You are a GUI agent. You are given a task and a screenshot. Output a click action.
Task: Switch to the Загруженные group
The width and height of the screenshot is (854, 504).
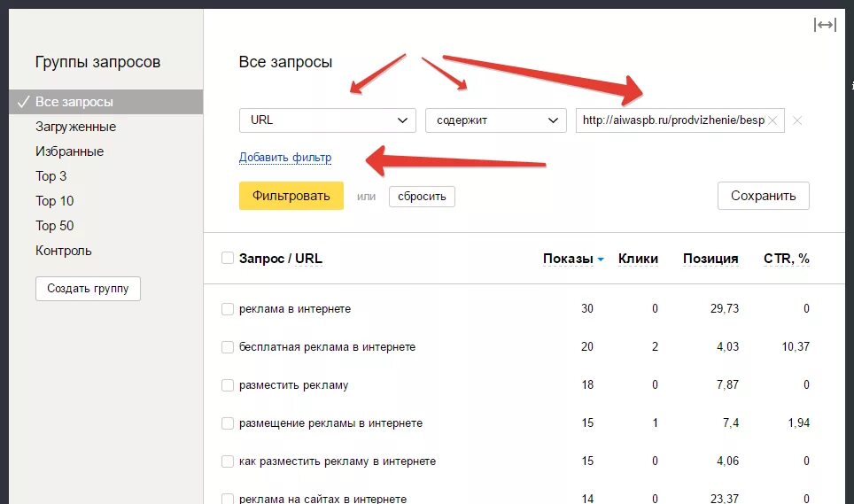pos(75,127)
